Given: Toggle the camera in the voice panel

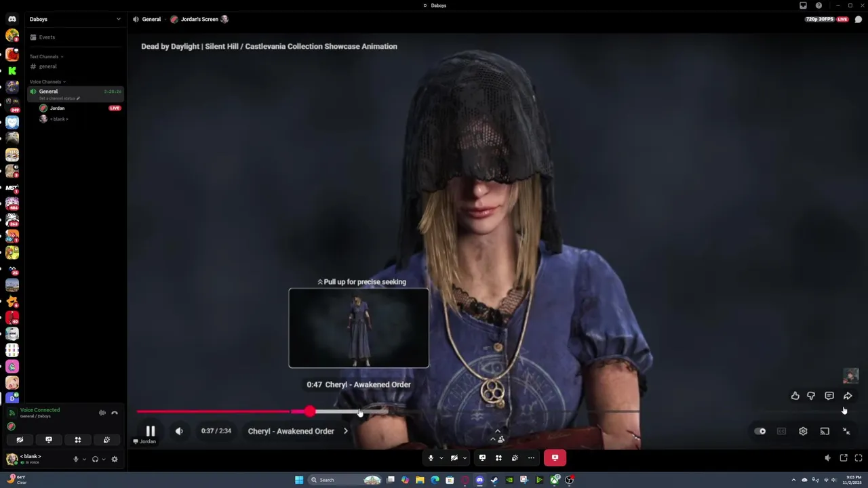Looking at the screenshot, I should click(20, 440).
